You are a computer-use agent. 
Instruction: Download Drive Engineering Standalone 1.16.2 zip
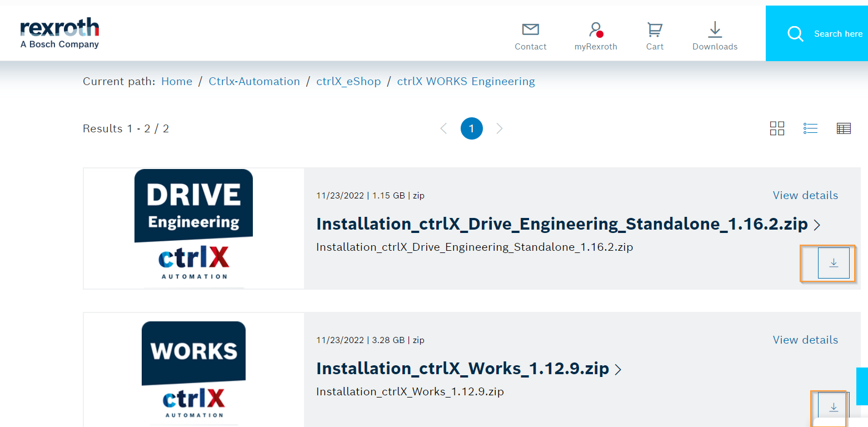pyautogui.click(x=834, y=263)
